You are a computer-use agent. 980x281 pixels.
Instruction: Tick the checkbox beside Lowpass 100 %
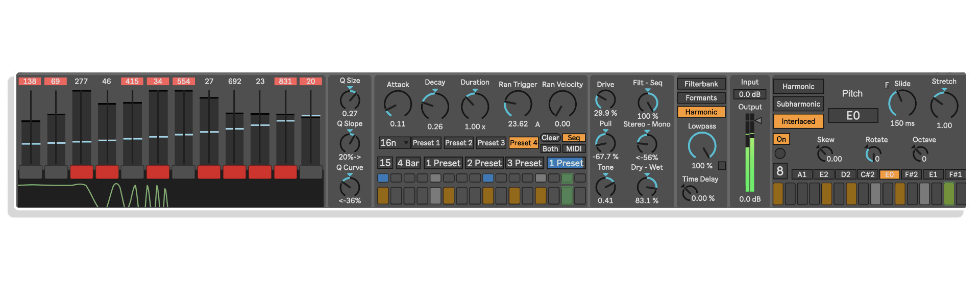[722, 165]
